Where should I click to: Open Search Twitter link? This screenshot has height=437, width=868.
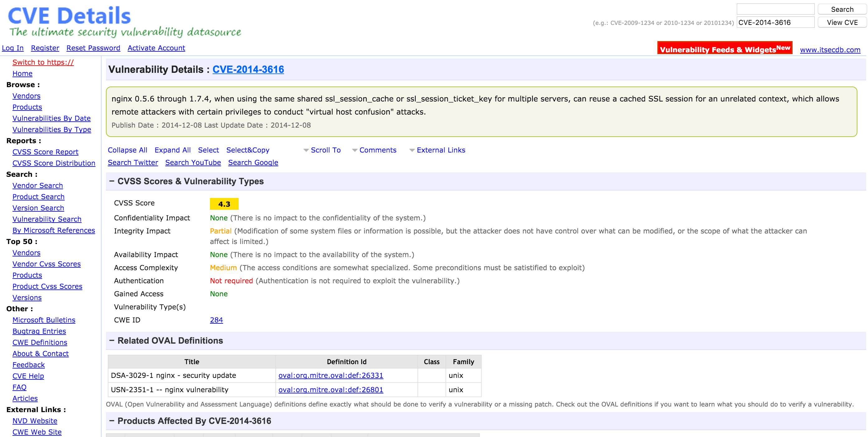[133, 162]
